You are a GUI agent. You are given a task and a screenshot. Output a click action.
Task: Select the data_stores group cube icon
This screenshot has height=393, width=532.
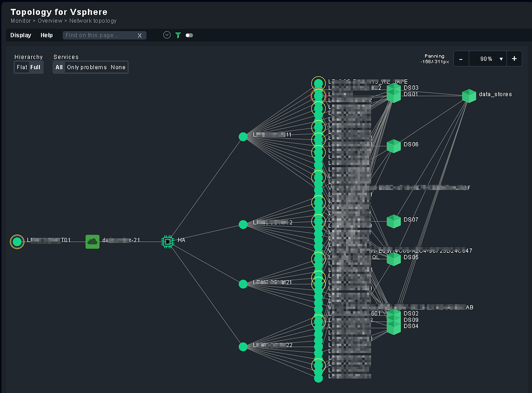469,96
